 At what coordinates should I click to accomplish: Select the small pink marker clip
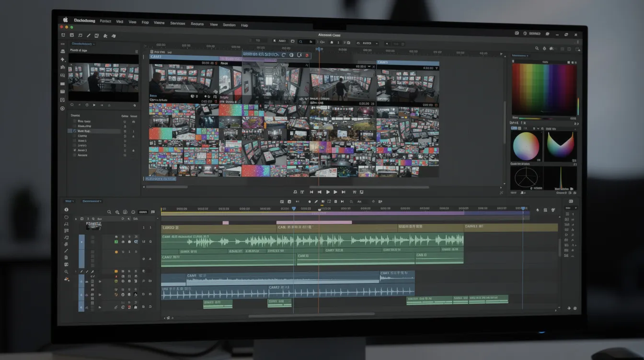[x=226, y=223]
